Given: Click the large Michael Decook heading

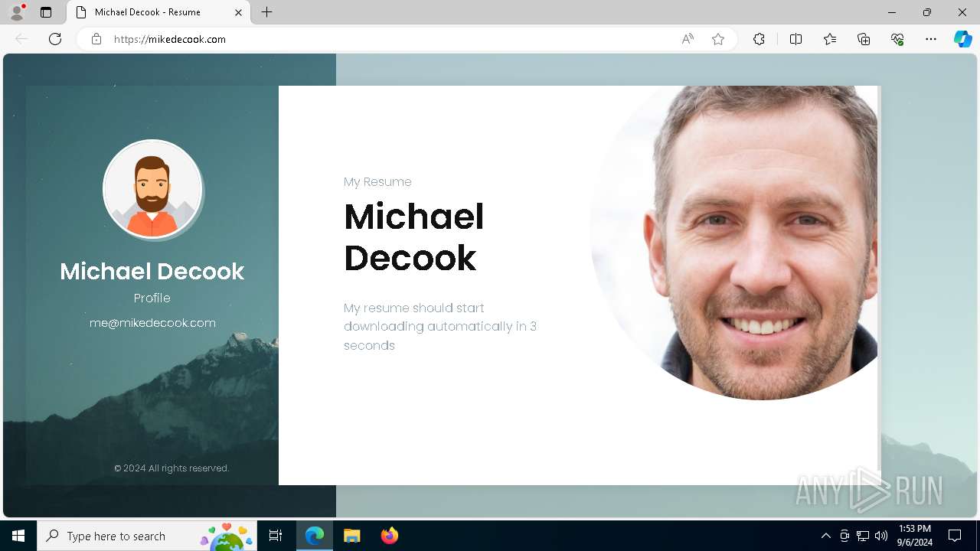Looking at the screenshot, I should click(x=414, y=237).
